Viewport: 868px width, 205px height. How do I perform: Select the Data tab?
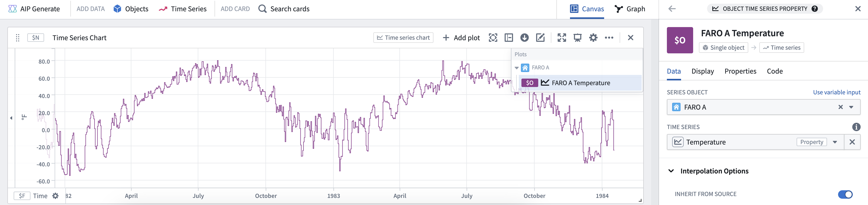point(674,71)
